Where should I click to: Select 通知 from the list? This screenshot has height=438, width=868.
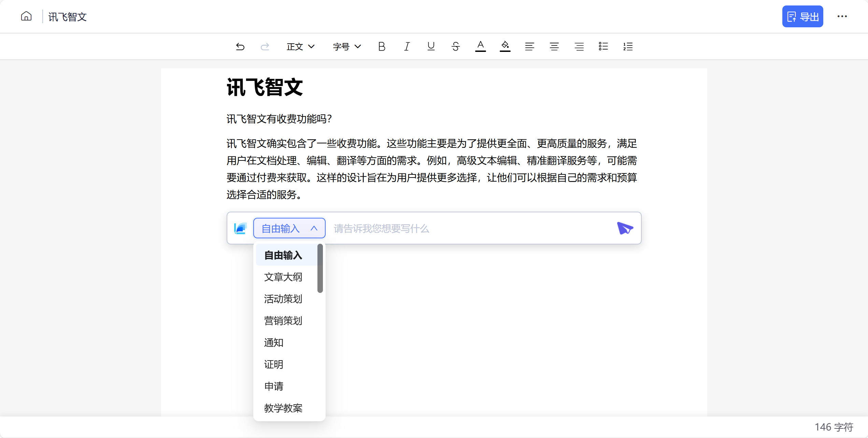pos(286,342)
